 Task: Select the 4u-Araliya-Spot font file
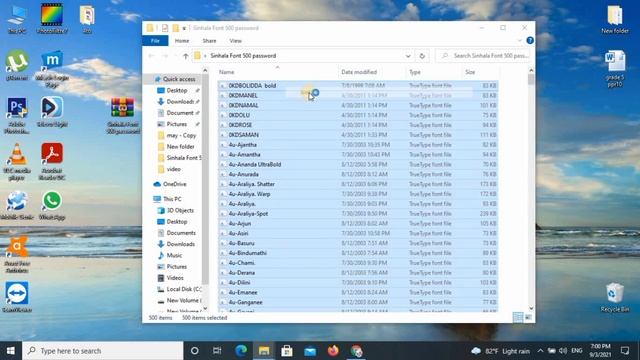(358, 213)
